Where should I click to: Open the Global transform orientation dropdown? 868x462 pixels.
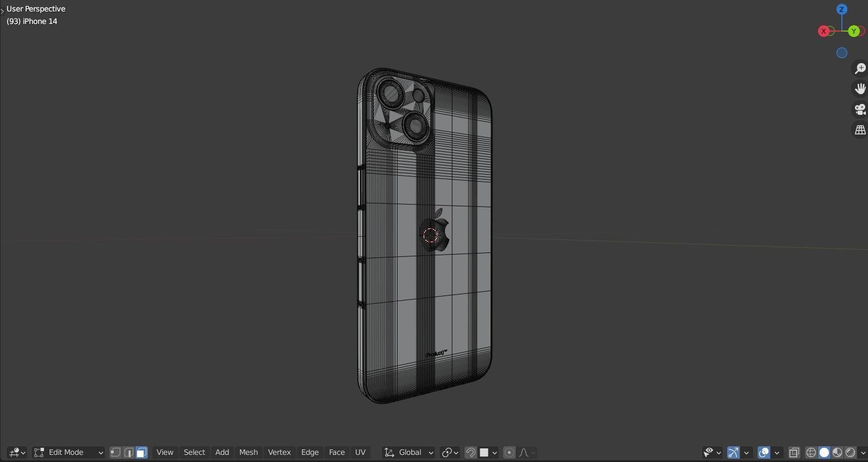point(408,452)
